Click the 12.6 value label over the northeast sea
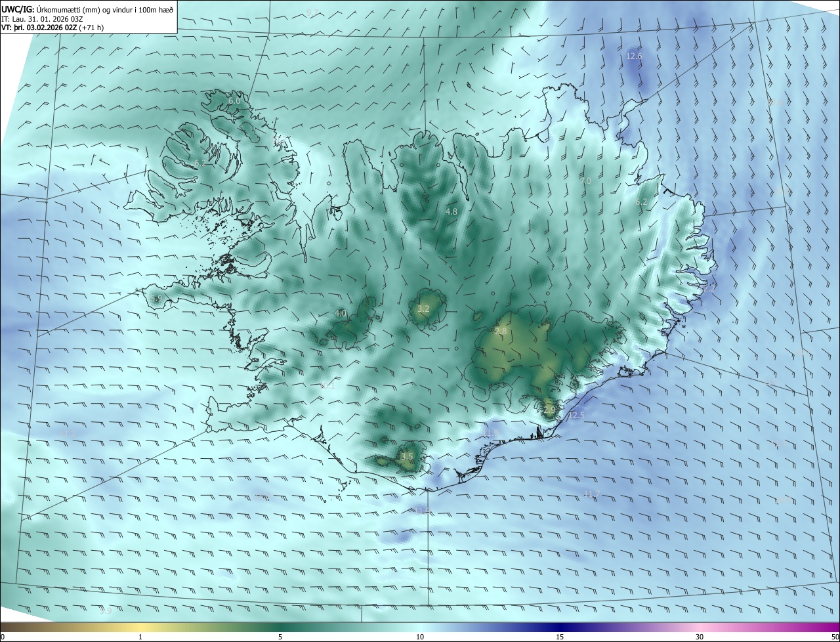Image resolution: width=840 pixels, height=642 pixels. pyautogui.click(x=634, y=56)
